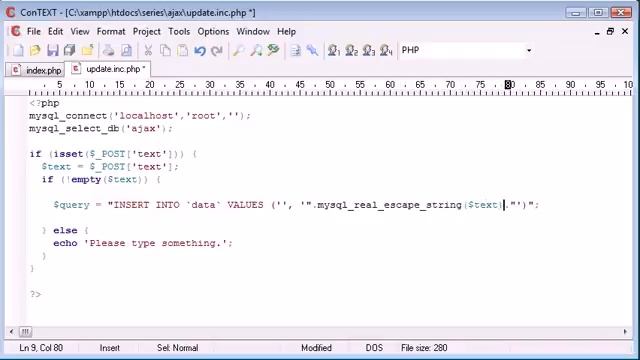Click 'Sel: Normal' in the status bar

[x=178, y=348]
